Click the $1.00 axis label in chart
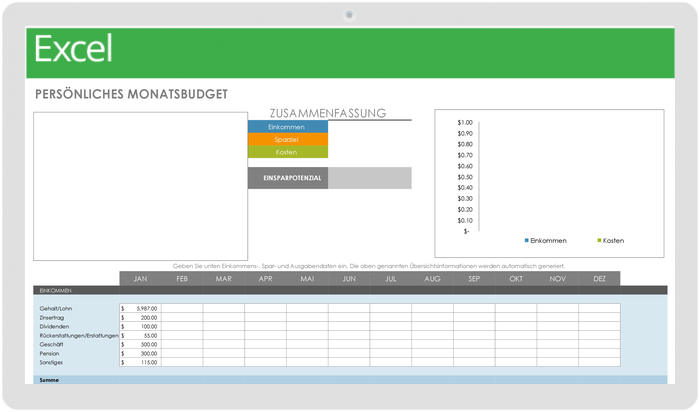The width and height of the screenshot is (700, 412). [465, 122]
